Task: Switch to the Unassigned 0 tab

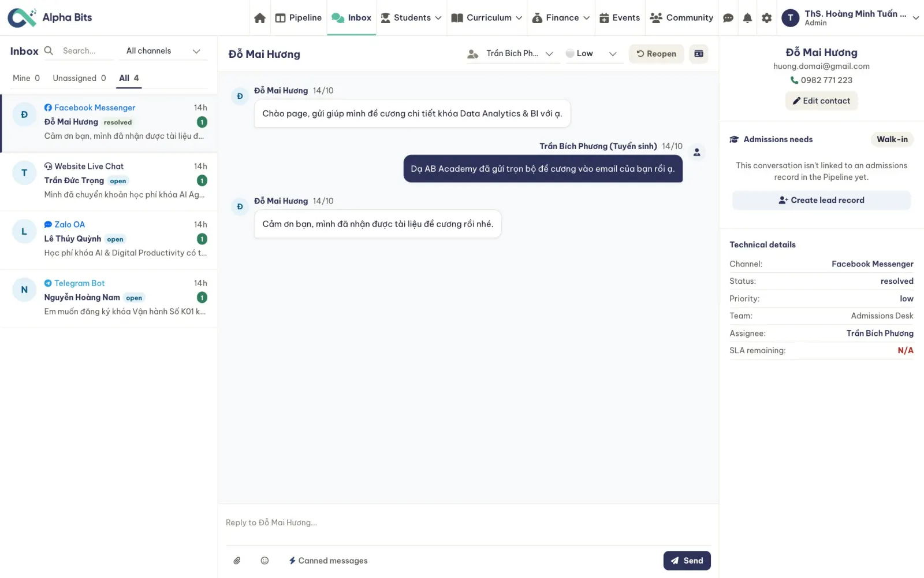Action: click(79, 78)
